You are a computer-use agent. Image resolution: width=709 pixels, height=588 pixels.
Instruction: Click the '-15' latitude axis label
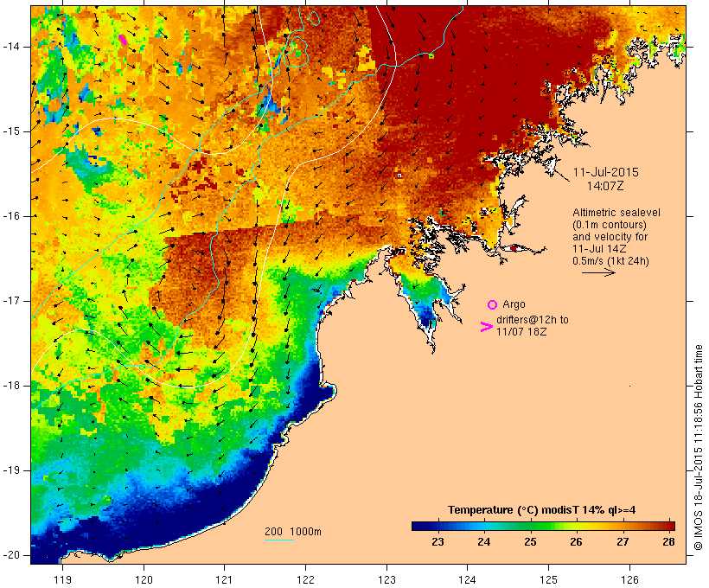coord(10,131)
